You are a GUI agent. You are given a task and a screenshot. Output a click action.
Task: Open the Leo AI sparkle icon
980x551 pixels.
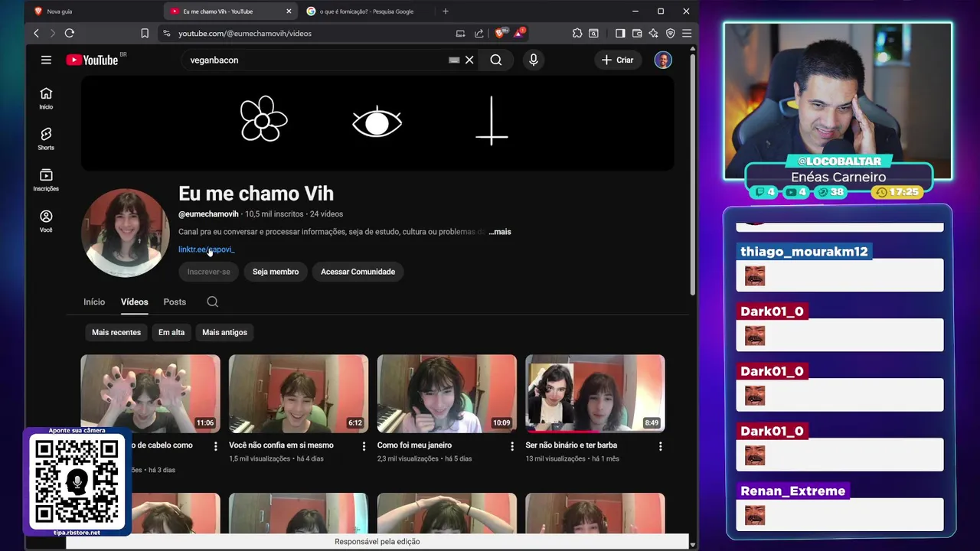pyautogui.click(x=653, y=33)
